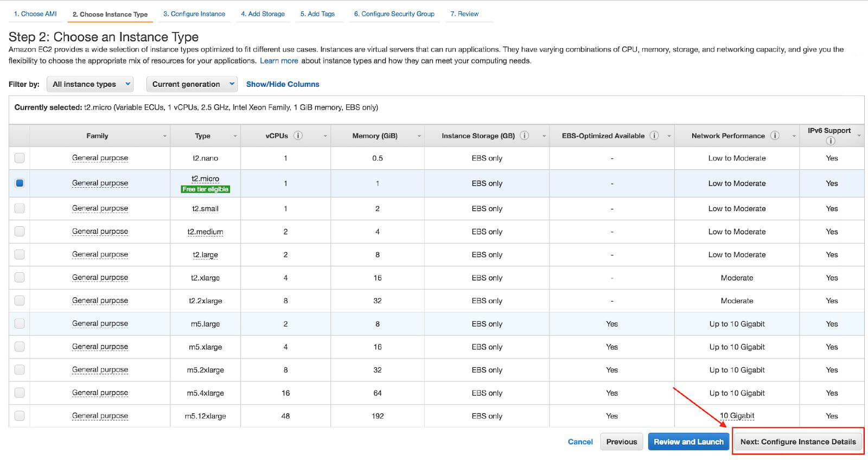Click the Previous button
The image size is (868, 460).
coord(622,442)
